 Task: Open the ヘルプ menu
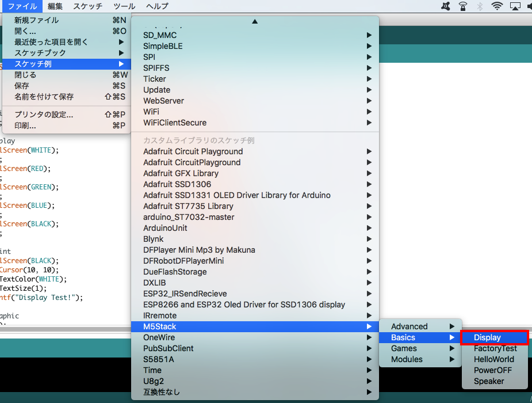[157, 6]
